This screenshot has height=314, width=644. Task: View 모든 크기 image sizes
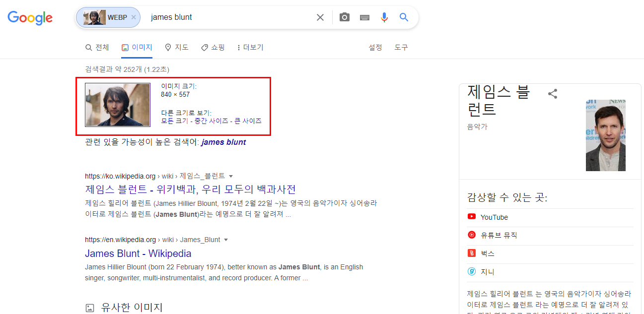175,121
